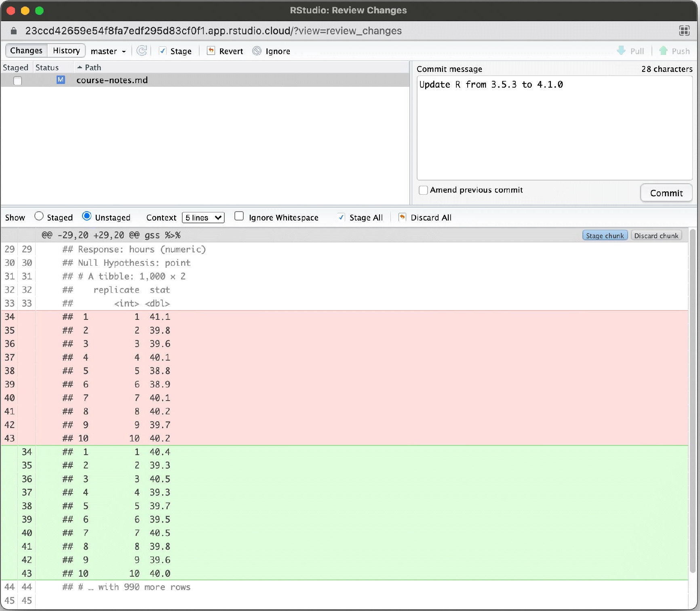Click the Revert icon in the toolbar
This screenshot has height=611, width=700.
tap(211, 51)
